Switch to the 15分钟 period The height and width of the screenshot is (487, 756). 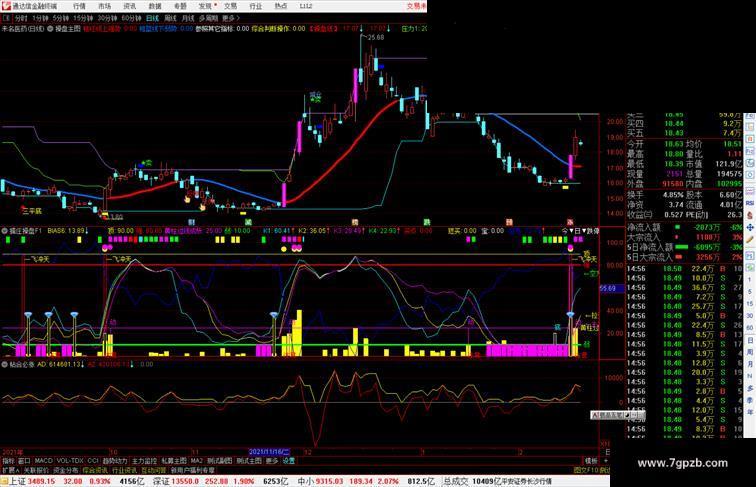click(83, 18)
